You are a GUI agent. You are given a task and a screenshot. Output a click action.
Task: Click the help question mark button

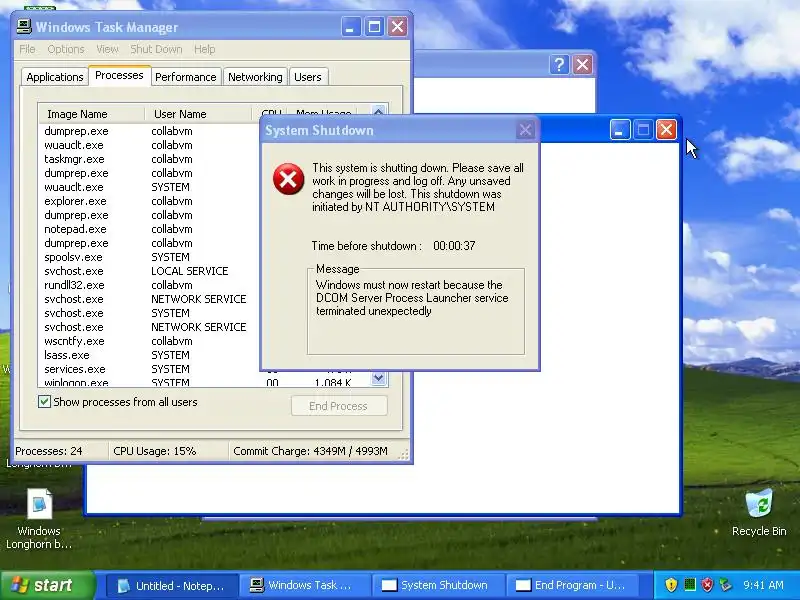click(x=559, y=65)
